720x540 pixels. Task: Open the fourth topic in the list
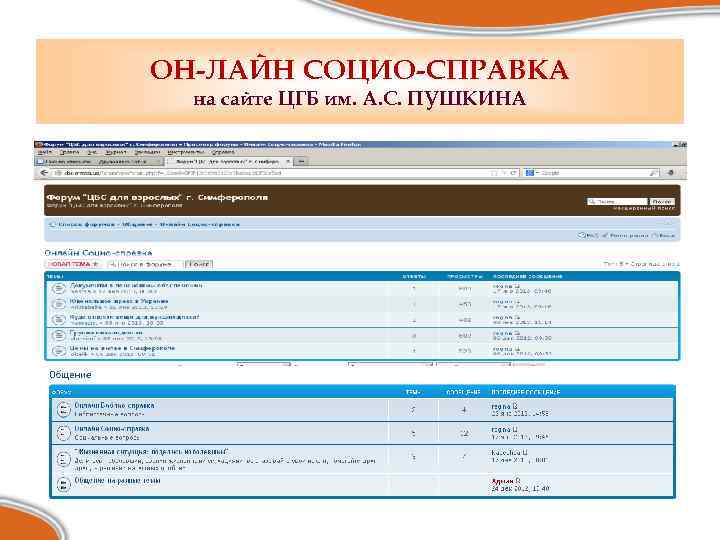click(106, 332)
